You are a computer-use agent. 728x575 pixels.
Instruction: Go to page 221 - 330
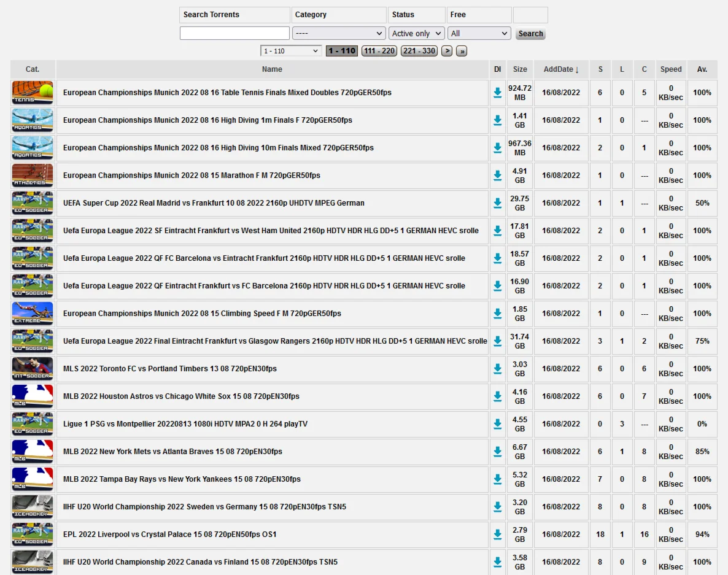(419, 51)
